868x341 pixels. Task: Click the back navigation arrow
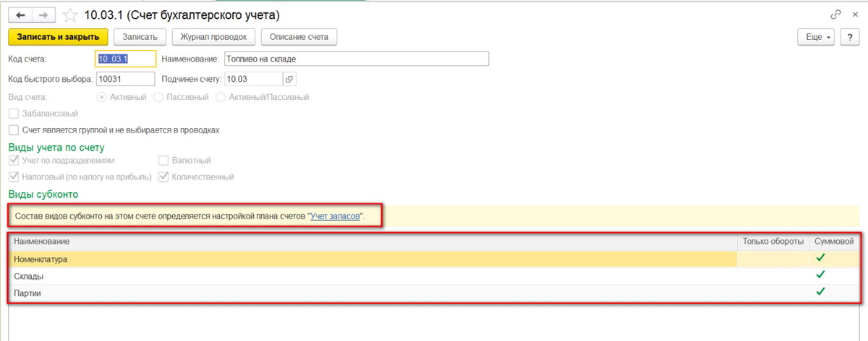(20, 15)
